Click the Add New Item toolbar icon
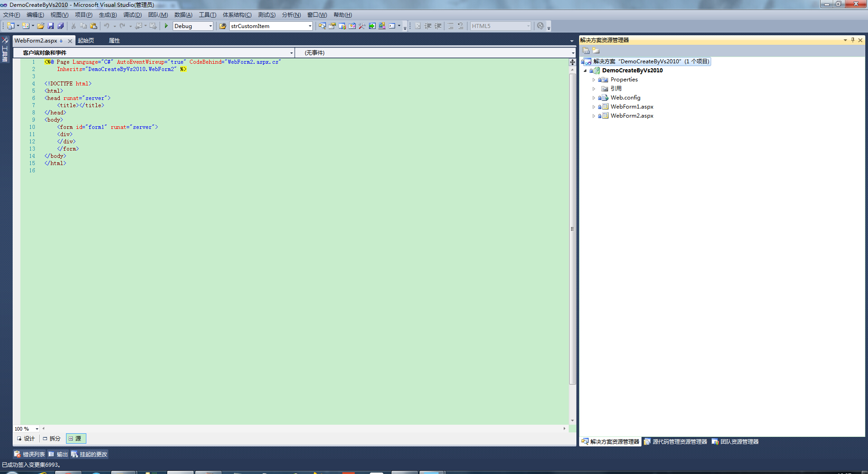 tap(26, 26)
